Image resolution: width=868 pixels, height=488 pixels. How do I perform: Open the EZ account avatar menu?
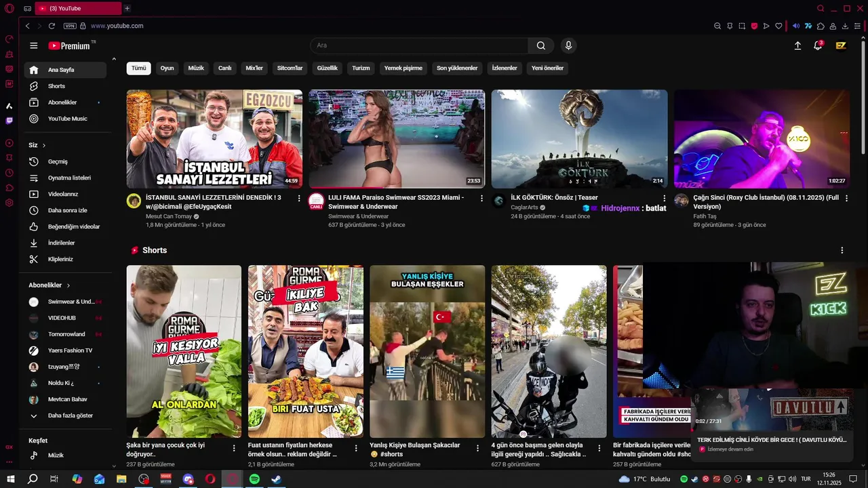coord(841,45)
